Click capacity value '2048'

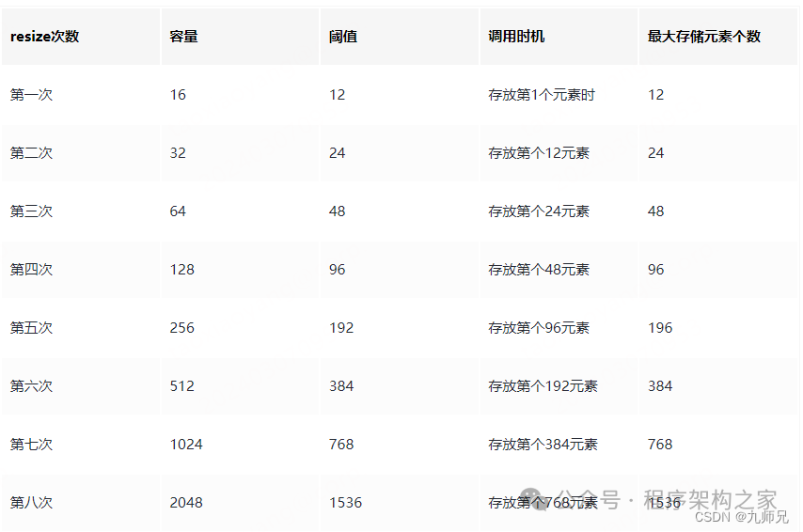pyautogui.click(x=186, y=503)
